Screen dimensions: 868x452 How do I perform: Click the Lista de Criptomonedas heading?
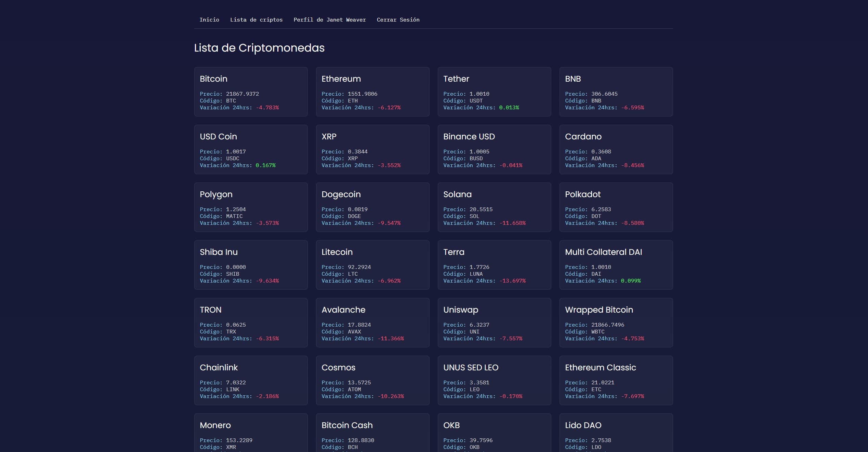(259, 48)
